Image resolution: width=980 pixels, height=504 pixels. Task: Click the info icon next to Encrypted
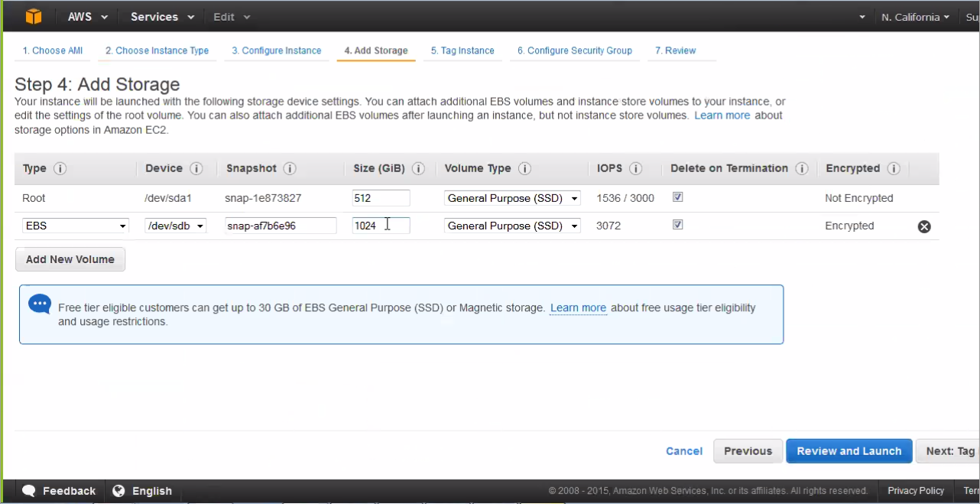893,169
